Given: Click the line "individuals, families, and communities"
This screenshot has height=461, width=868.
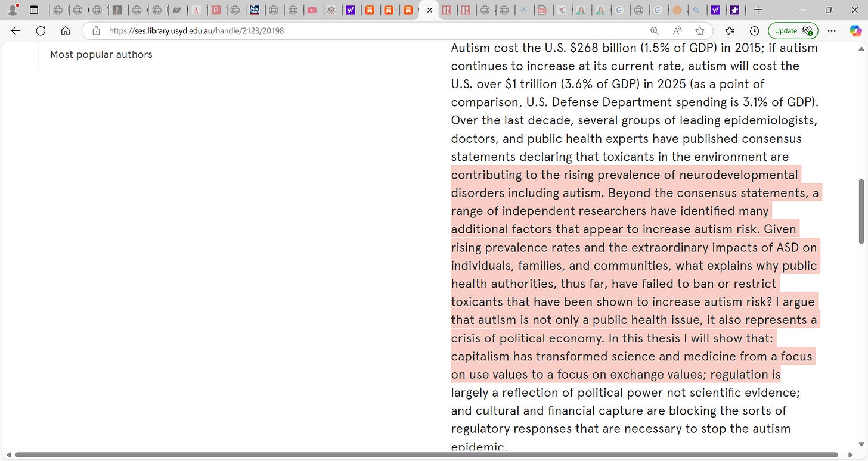Looking at the screenshot, I should point(634,266).
